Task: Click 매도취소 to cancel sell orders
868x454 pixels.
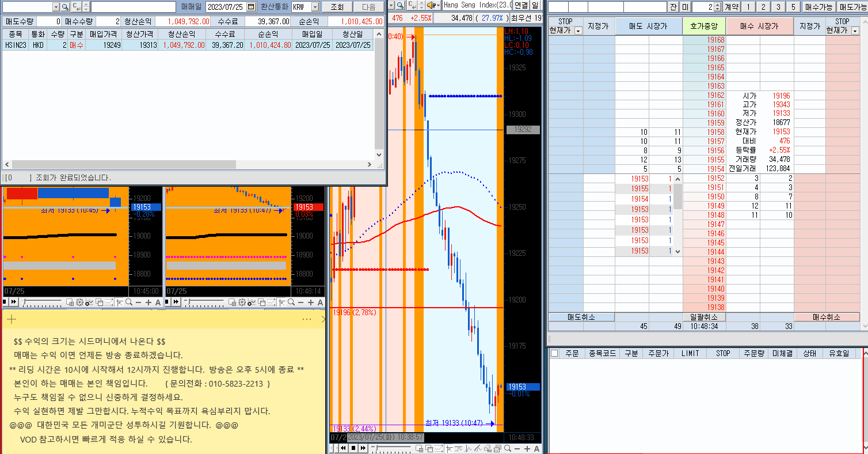Action: pos(581,317)
